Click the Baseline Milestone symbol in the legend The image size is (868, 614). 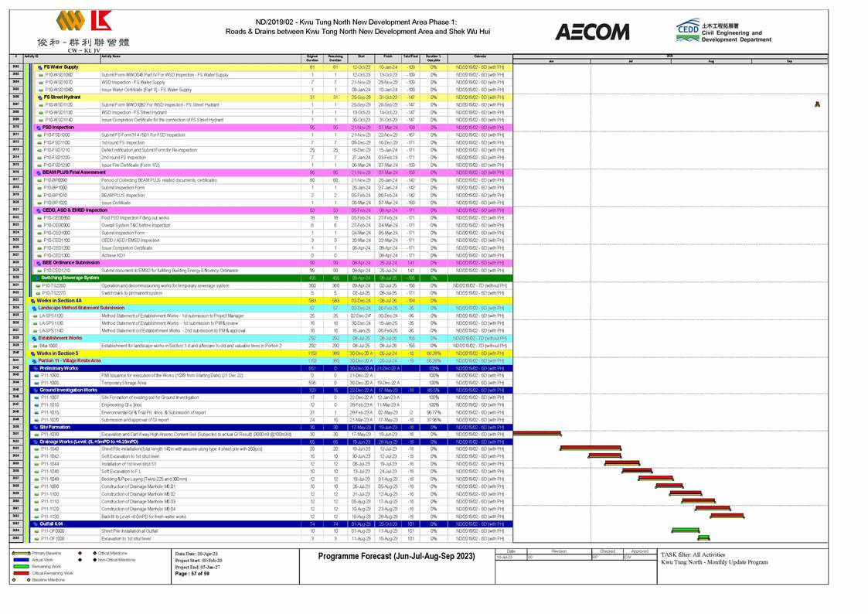click(x=29, y=580)
